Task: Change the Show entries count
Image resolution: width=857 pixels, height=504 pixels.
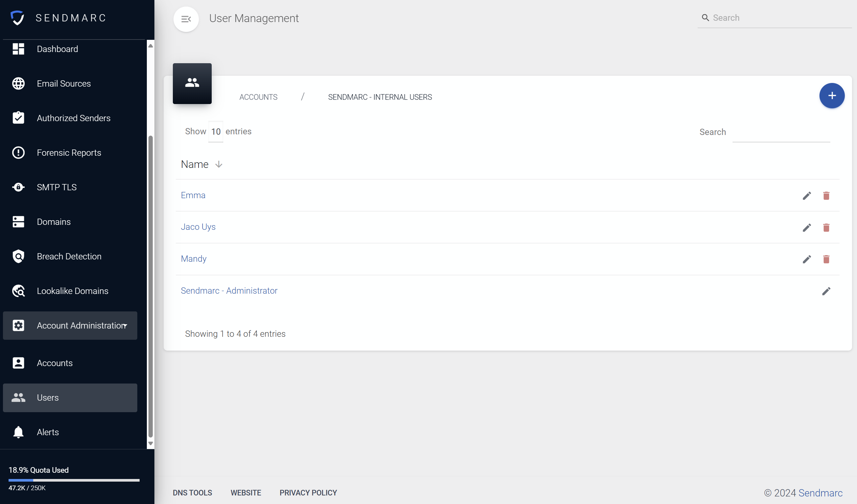Action: (x=215, y=132)
